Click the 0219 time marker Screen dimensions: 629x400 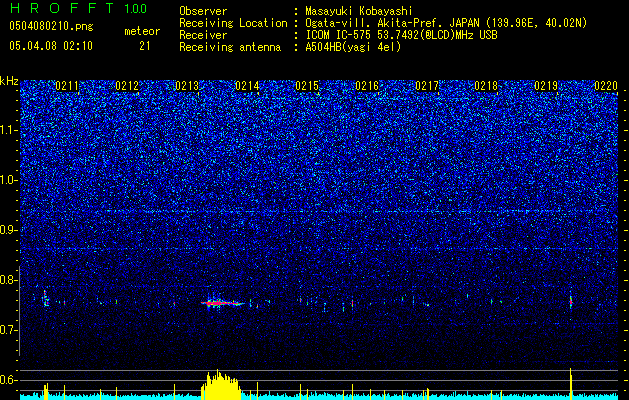[546, 86]
